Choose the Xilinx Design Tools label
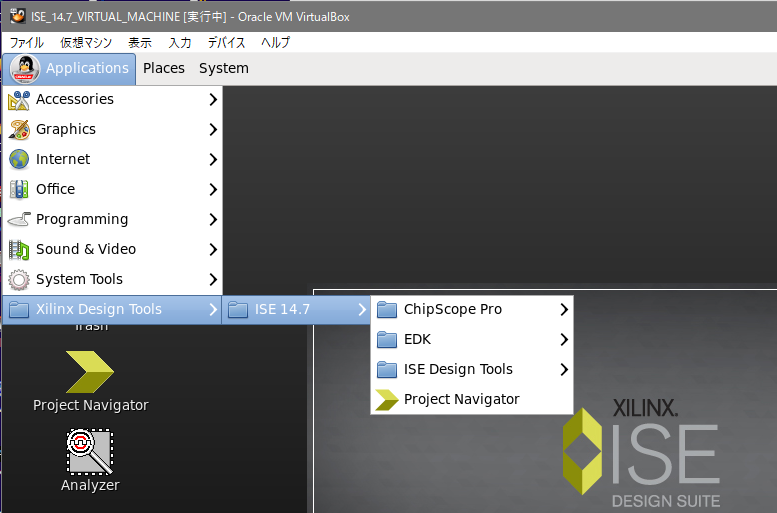Image resolution: width=777 pixels, height=513 pixels. 99,309
